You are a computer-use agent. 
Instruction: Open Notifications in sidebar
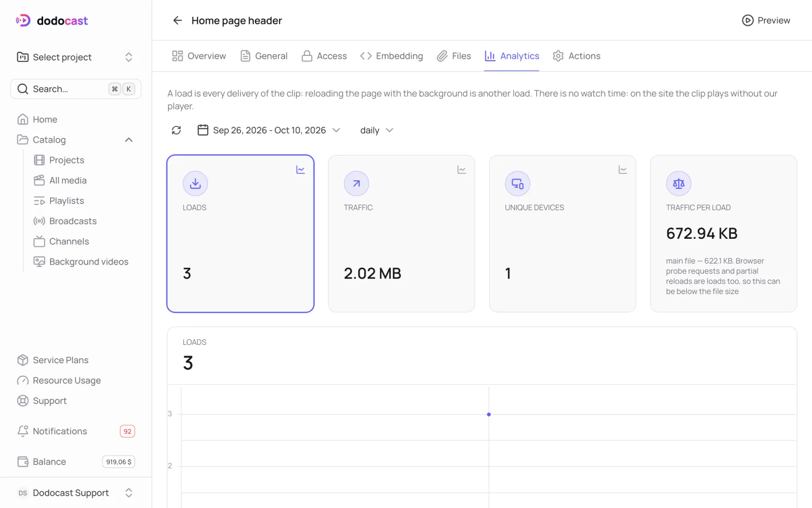pyautogui.click(x=76, y=431)
